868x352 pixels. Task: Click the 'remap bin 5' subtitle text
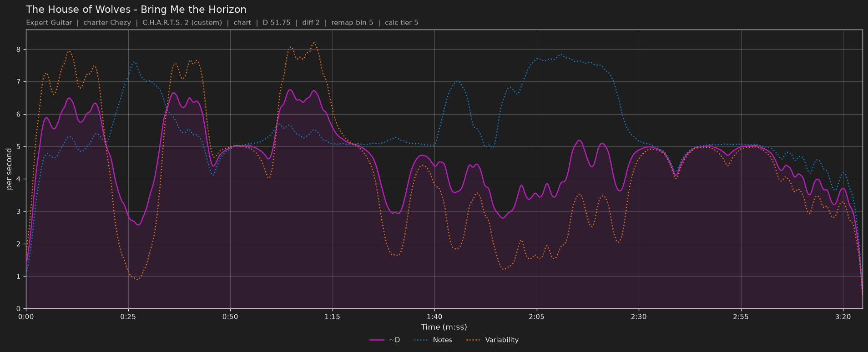point(352,23)
